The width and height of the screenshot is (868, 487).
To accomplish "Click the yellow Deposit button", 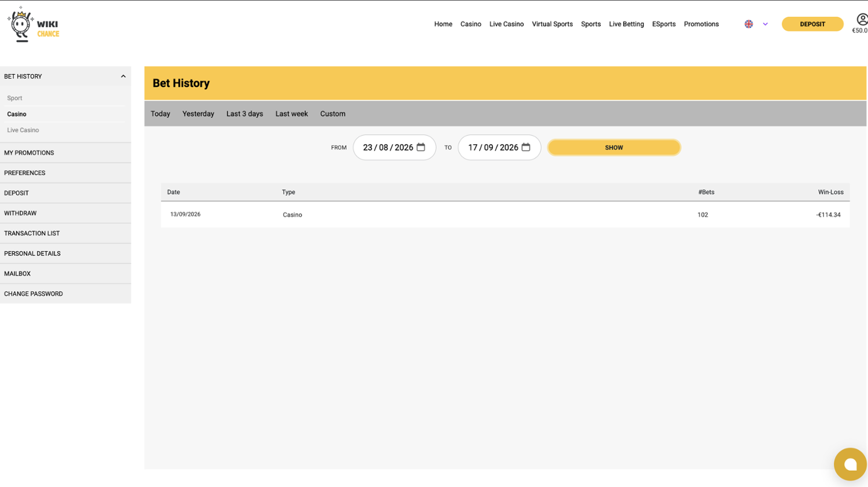I will (x=812, y=24).
